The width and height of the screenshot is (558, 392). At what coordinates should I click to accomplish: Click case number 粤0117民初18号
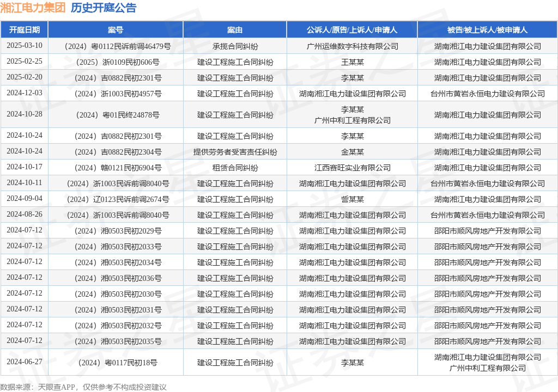[x=118, y=363]
